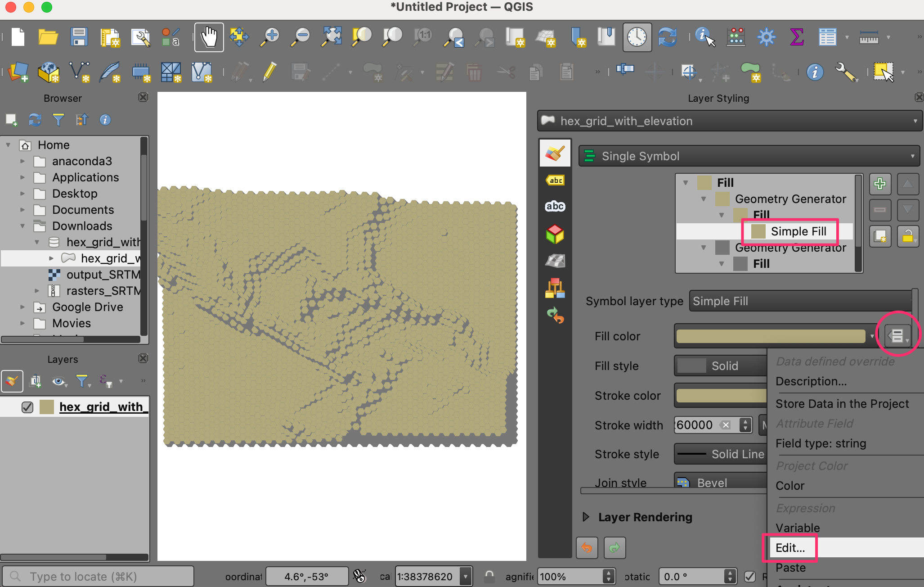This screenshot has height=587, width=924.
Task: Open the 3D View styling tab
Action: tap(555, 234)
